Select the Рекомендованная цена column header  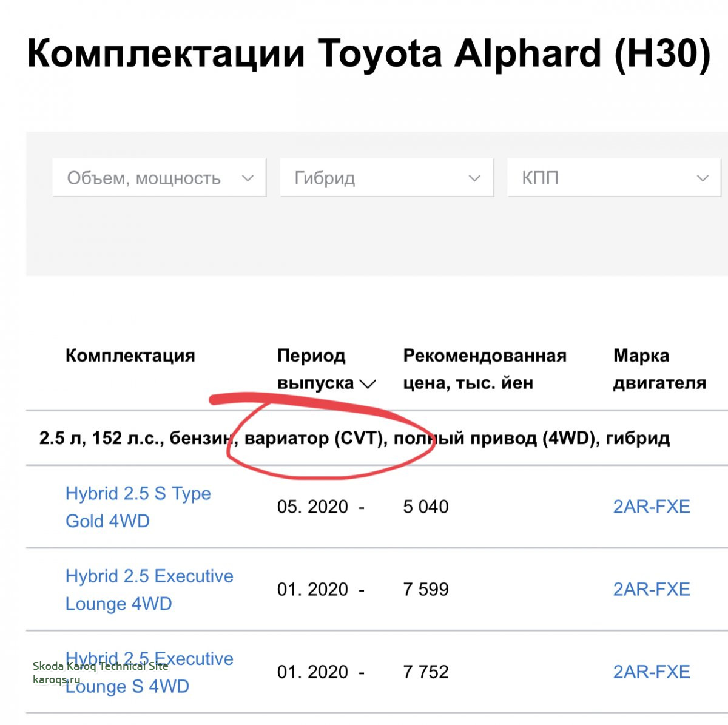pyautogui.click(x=485, y=369)
